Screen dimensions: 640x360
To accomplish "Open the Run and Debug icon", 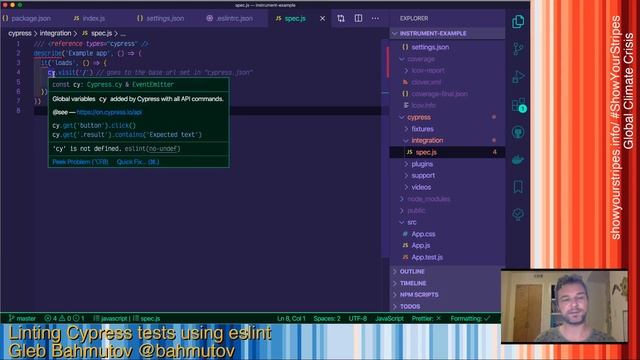I will tap(518, 77).
